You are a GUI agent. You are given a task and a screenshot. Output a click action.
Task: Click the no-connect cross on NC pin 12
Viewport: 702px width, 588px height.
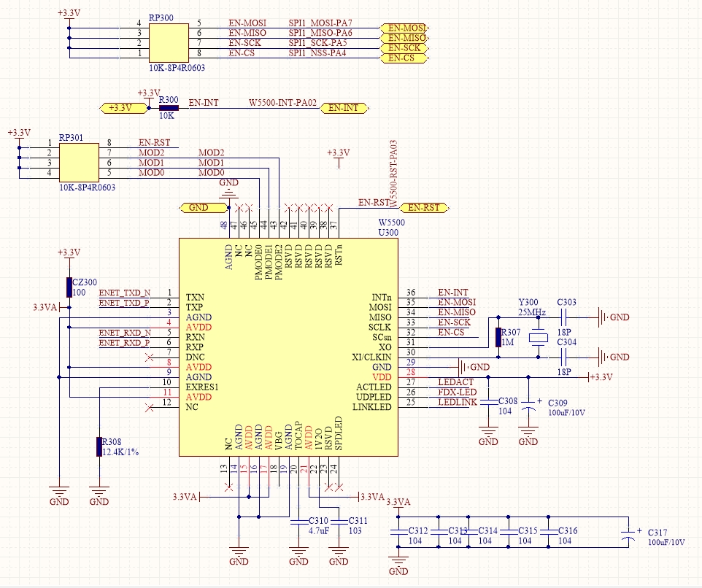150,408
